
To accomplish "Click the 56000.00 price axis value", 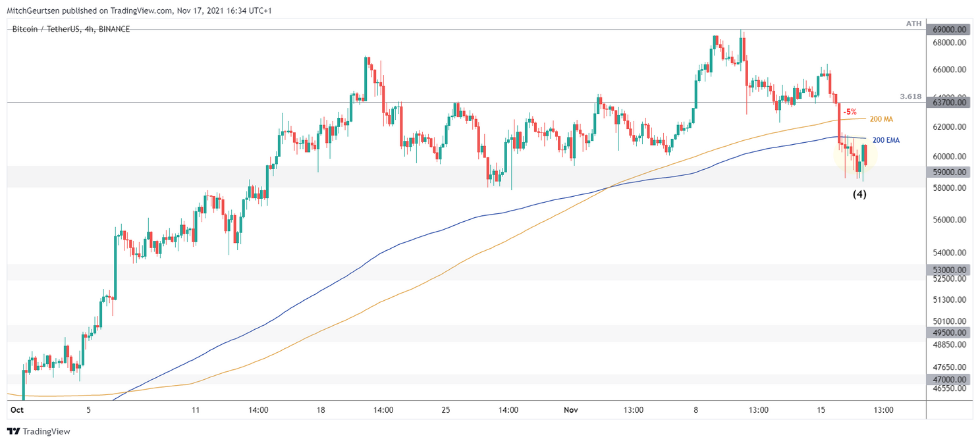I will pos(949,221).
